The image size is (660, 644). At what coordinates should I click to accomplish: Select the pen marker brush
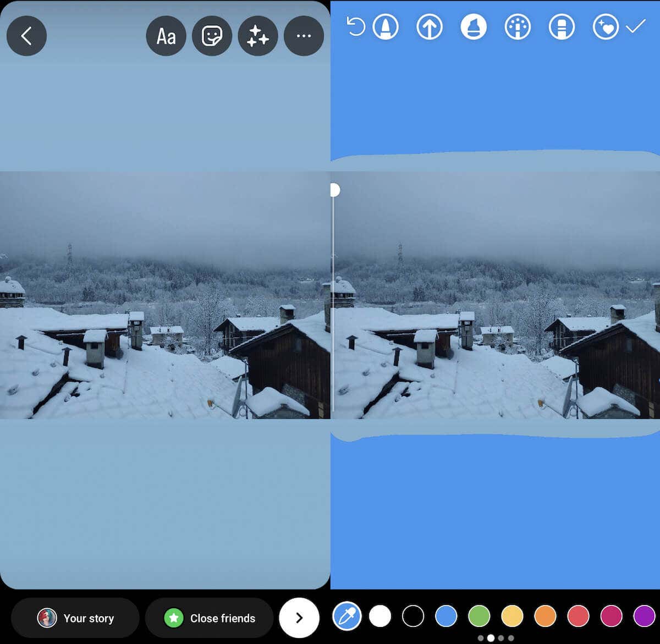(x=386, y=27)
